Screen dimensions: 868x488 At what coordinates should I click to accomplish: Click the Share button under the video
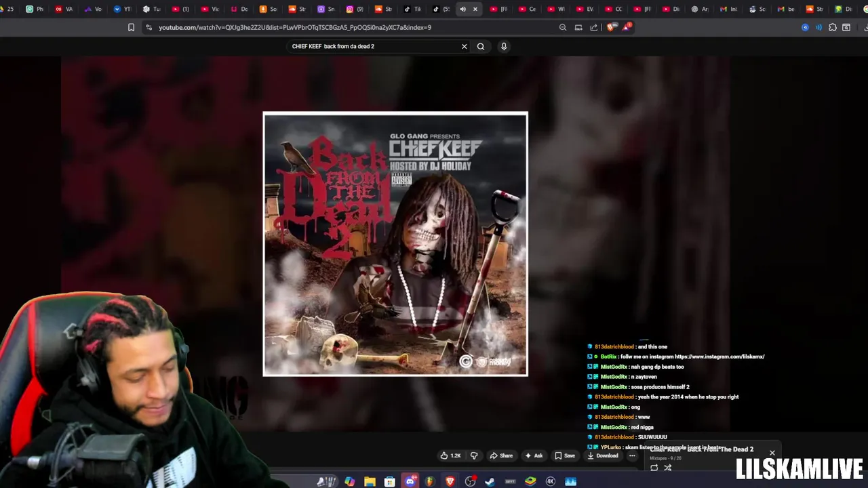(x=502, y=455)
